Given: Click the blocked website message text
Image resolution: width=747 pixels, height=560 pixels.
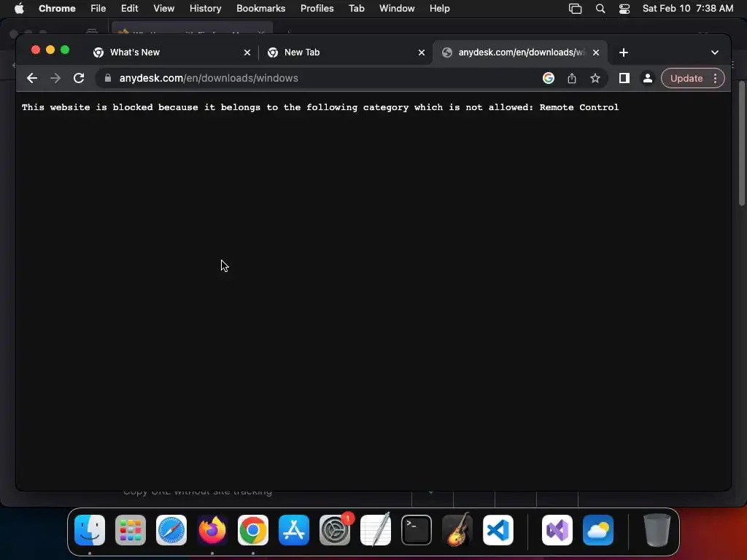Looking at the screenshot, I should click(320, 107).
